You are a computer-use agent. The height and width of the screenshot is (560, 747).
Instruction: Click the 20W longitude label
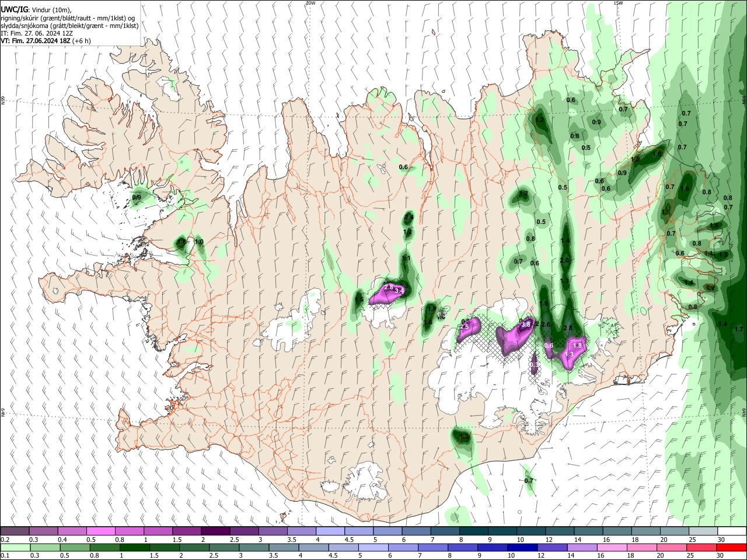pos(310,3)
